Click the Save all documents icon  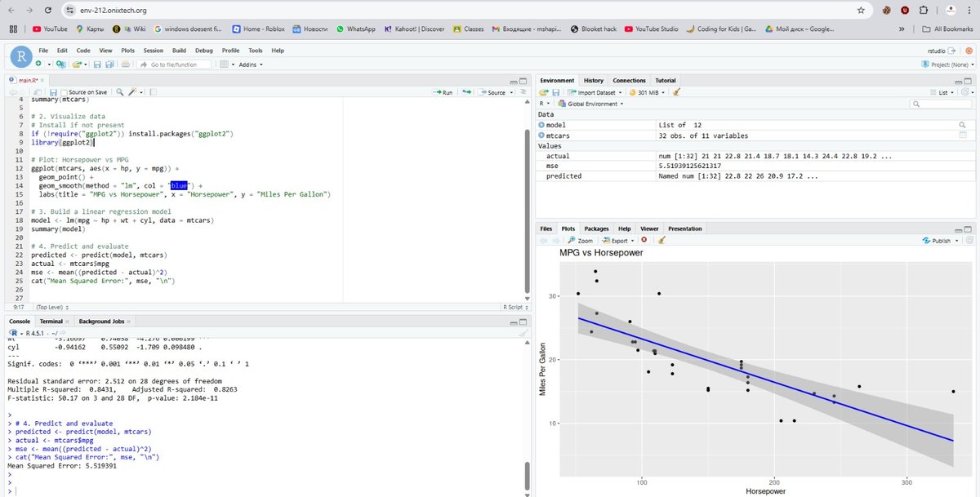click(x=110, y=64)
